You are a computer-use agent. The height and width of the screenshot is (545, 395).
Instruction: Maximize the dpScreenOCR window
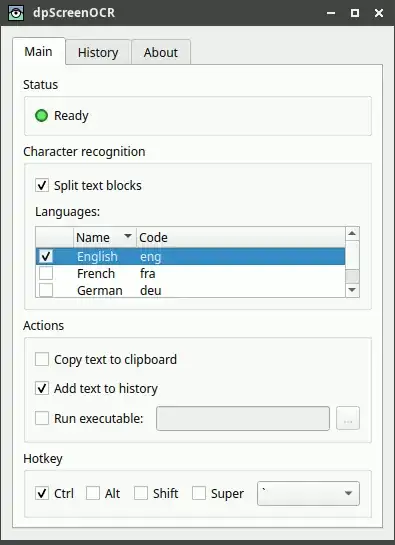click(355, 13)
